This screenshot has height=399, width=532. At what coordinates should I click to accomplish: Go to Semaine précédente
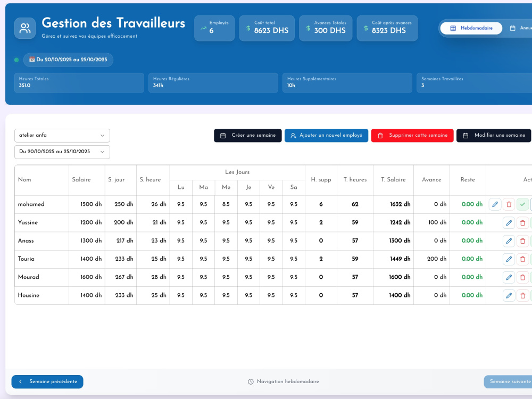(47, 381)
